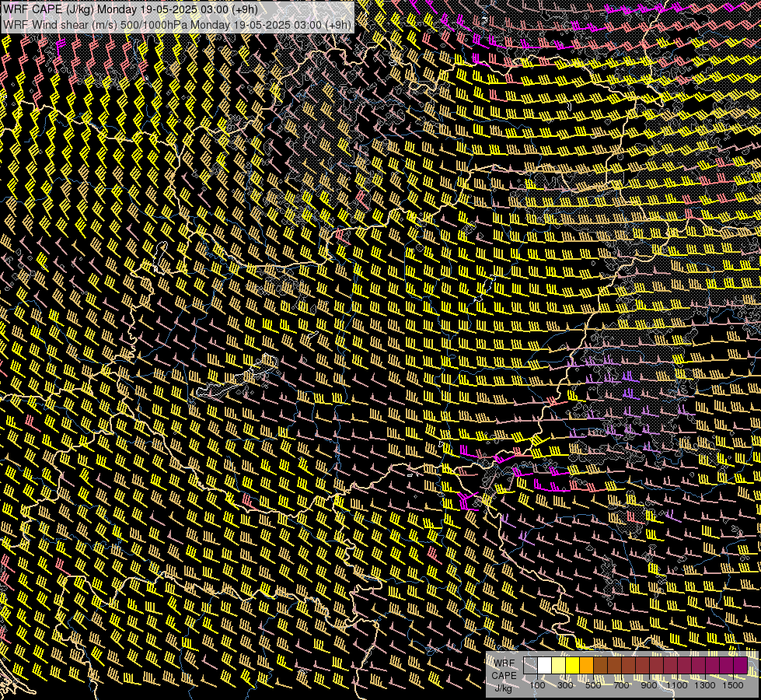Click the legend value 1300
761x700 pixels.
[x=705, y=685]
